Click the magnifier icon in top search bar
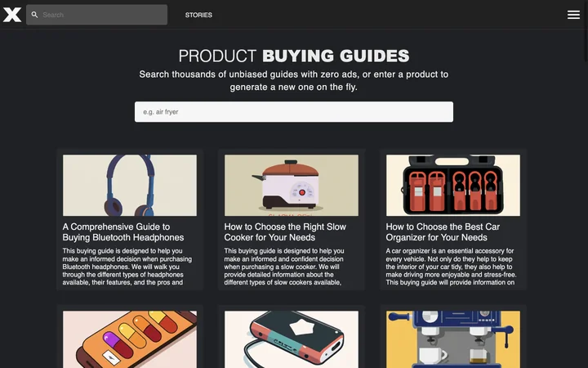The height and width of the screenshot is (368, 588). 34,15
